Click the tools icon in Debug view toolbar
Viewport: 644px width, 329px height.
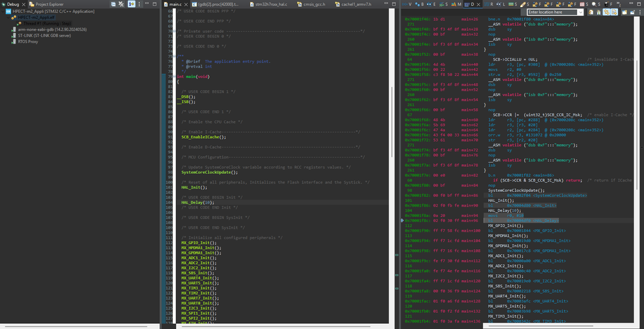pos(121,4)
